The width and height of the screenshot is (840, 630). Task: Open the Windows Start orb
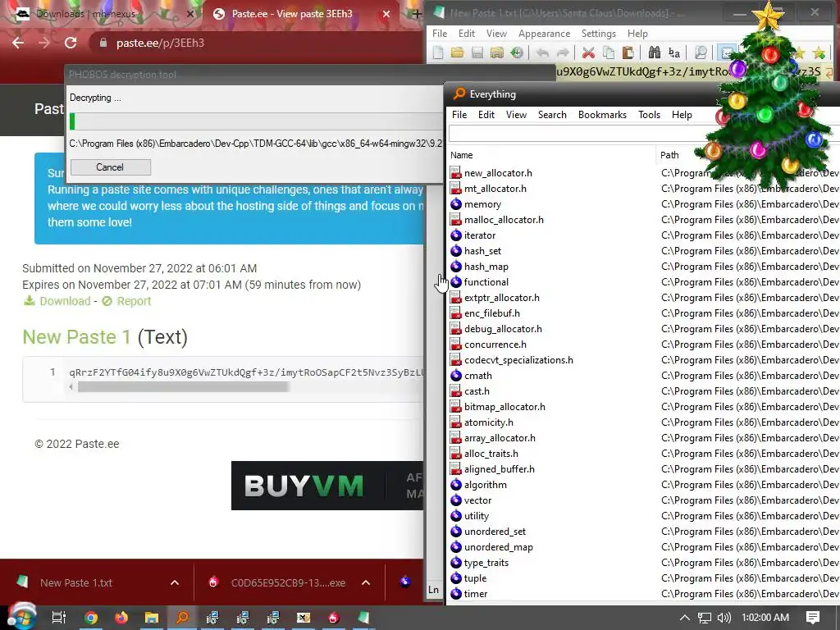tap(21, 617)
